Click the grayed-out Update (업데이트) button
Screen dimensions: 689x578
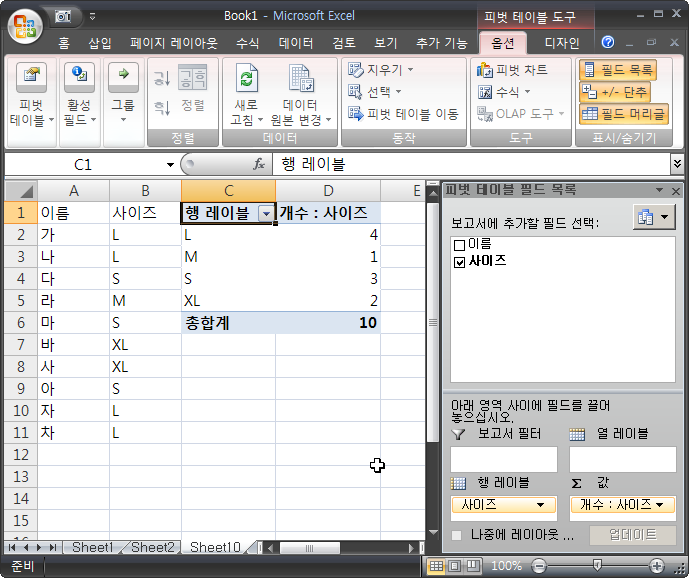click(632, 535)
